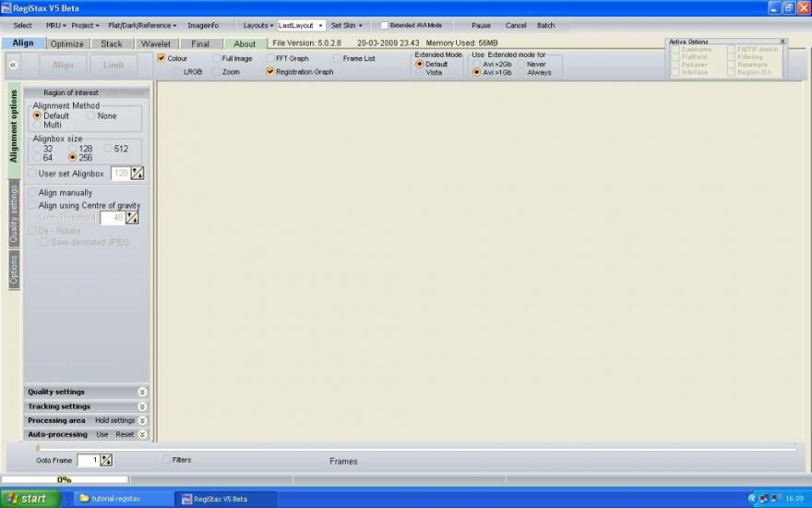Viewport: 812px width, 508px height.
Task: Click the Align button
Action: click(63, 66)
